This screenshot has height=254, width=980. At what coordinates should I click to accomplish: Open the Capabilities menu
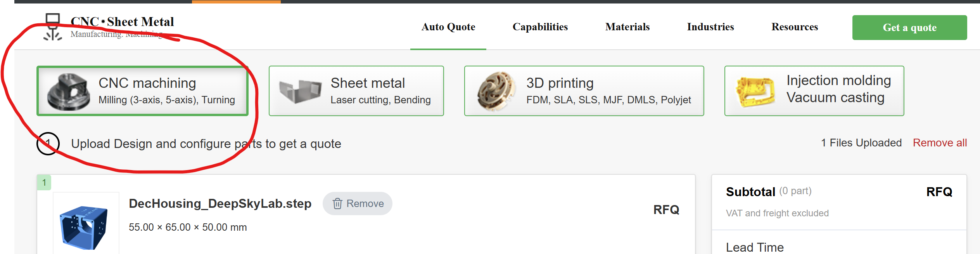pos(540,27)
